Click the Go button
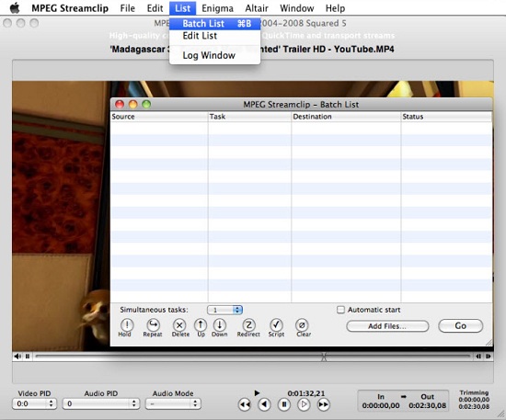 pyautogui.click(x=461, y=326)
